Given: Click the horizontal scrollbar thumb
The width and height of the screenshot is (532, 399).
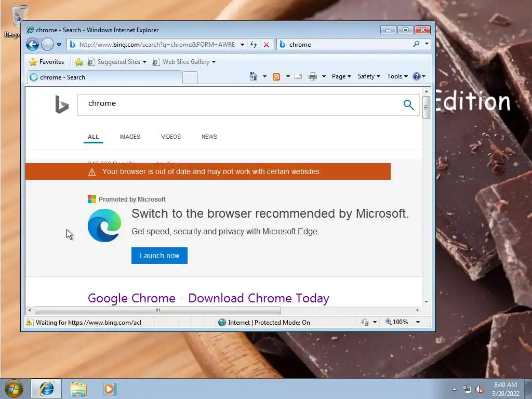Looking at the screenshot, I should tap(158, 310).
